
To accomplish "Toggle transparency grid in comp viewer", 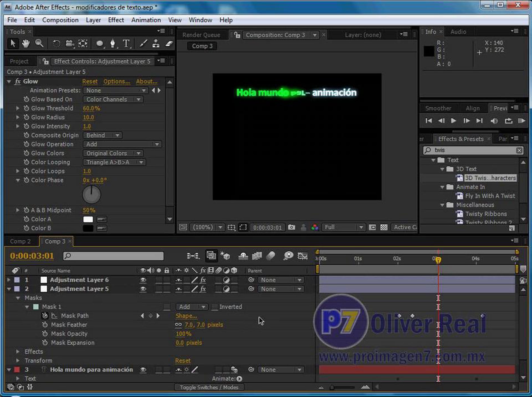I will pyautogui.click(x=384, y=227).
